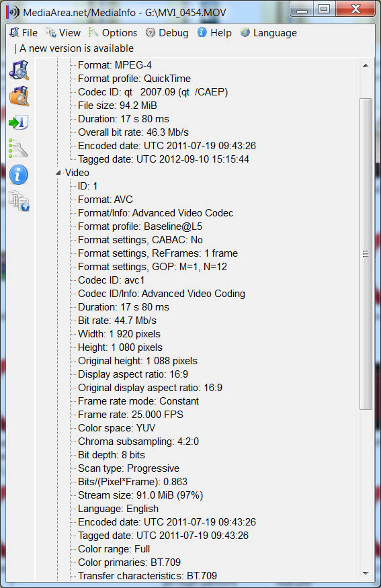Click the website documents-globe sidebar icon
Viewport: 381px width, 588px height.
point(19,201)
